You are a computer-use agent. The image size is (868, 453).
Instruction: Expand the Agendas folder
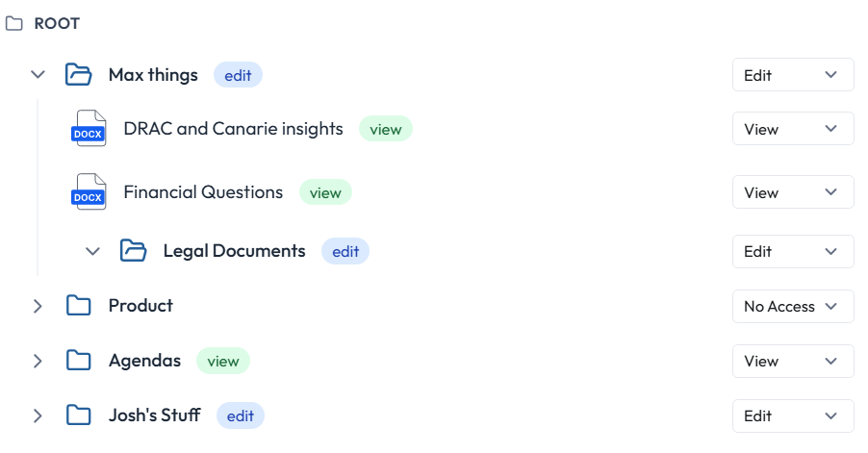(38, 361)
